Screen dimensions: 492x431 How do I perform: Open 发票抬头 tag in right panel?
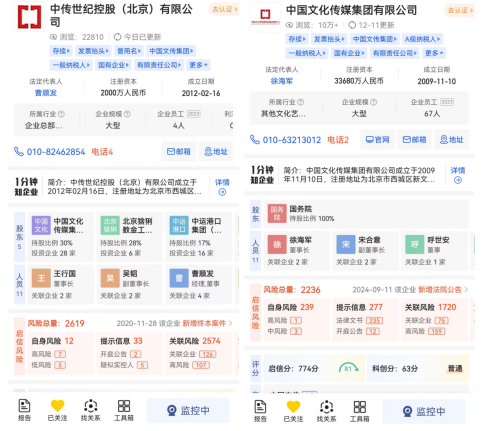(x=329, y=39)
